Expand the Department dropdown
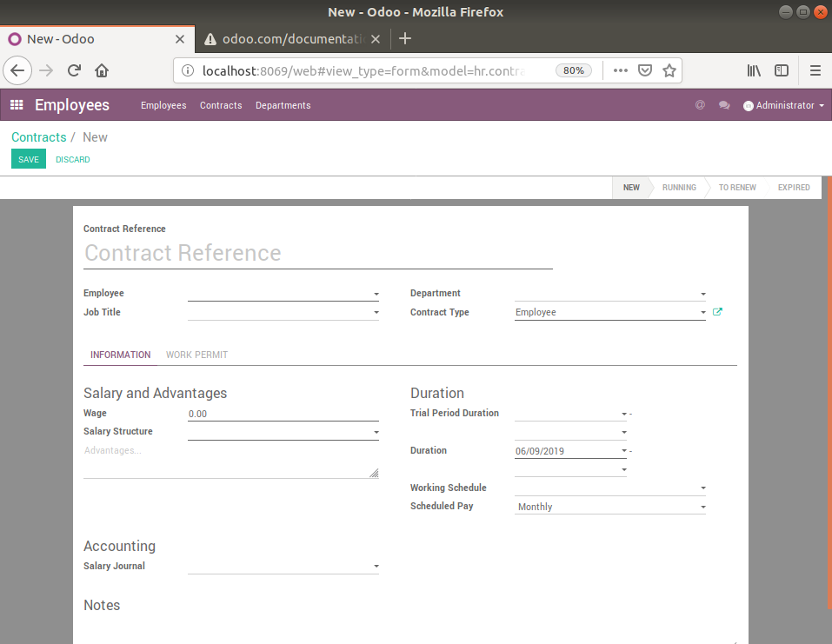 [609, 294]
